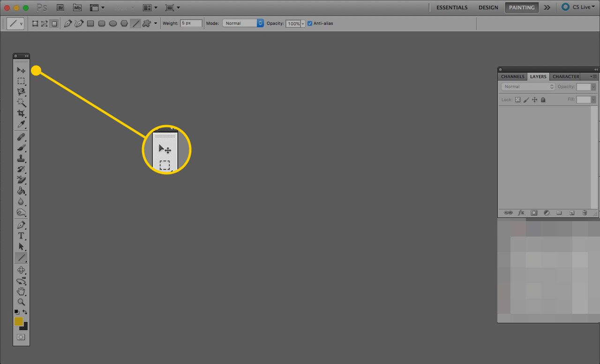Click the Link Layers icon

pos(508,213)
